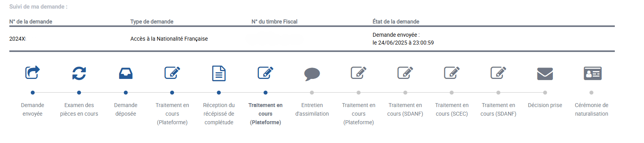Viewport: 644px width, 143px height.
Task: Click the Décision prise envelope icon
Action: (x=545, y=73)
